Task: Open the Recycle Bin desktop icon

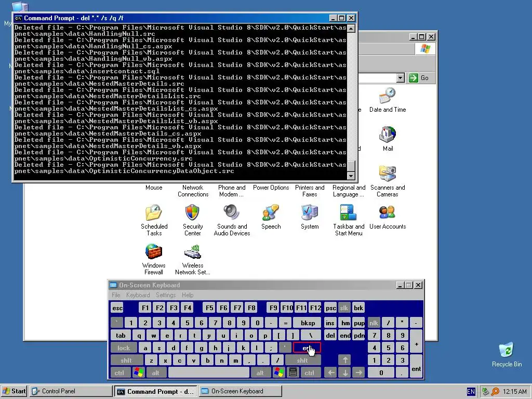Action: point(507,350)
